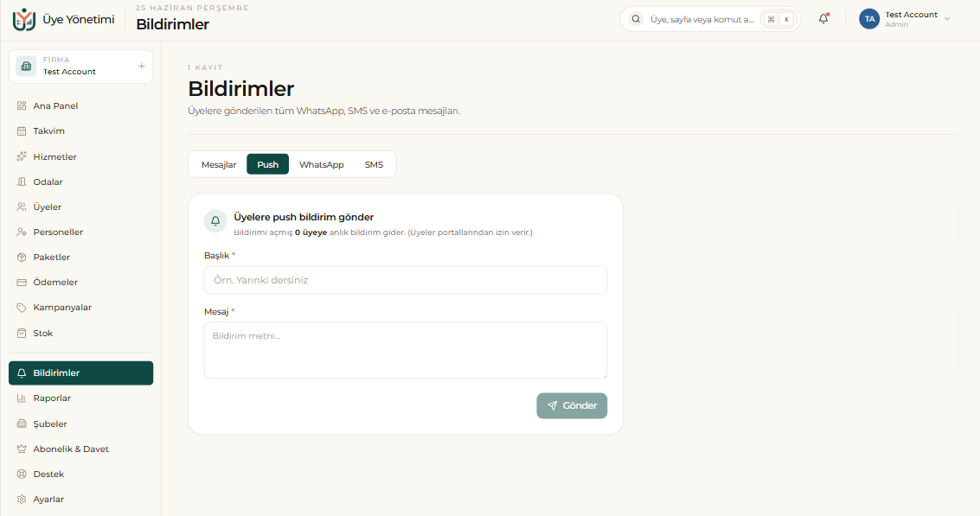Open Abonelik & Davet page
This screenshot has height=516, width=980.
[80, 449]
